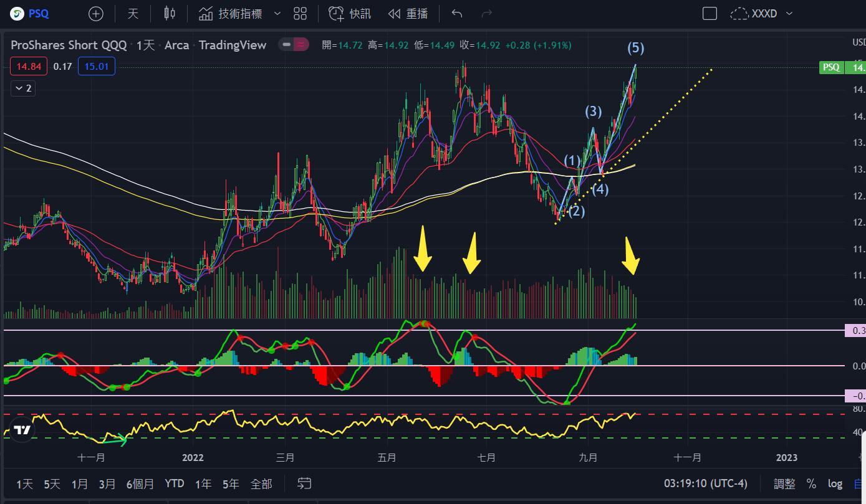Click the 2023 time axis label

[x=787, y=458]
